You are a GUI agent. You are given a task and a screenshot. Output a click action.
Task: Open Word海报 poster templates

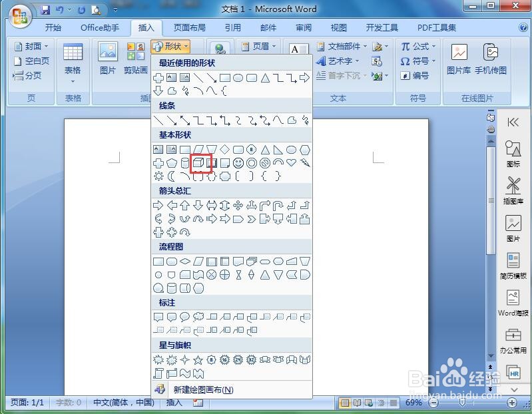tap(513, 303)
